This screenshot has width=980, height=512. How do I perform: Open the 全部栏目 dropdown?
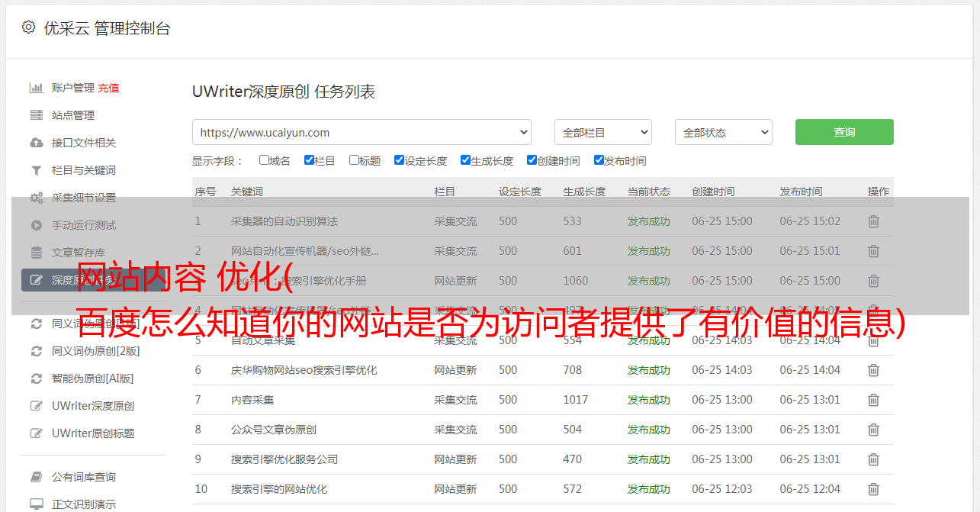pos(602,132)
